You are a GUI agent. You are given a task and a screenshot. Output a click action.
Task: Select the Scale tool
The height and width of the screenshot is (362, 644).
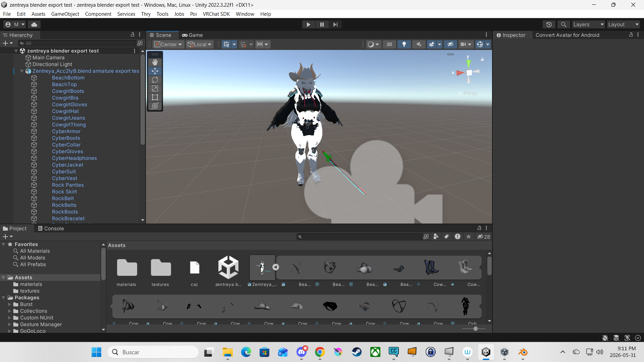click(x=155, y=88)
